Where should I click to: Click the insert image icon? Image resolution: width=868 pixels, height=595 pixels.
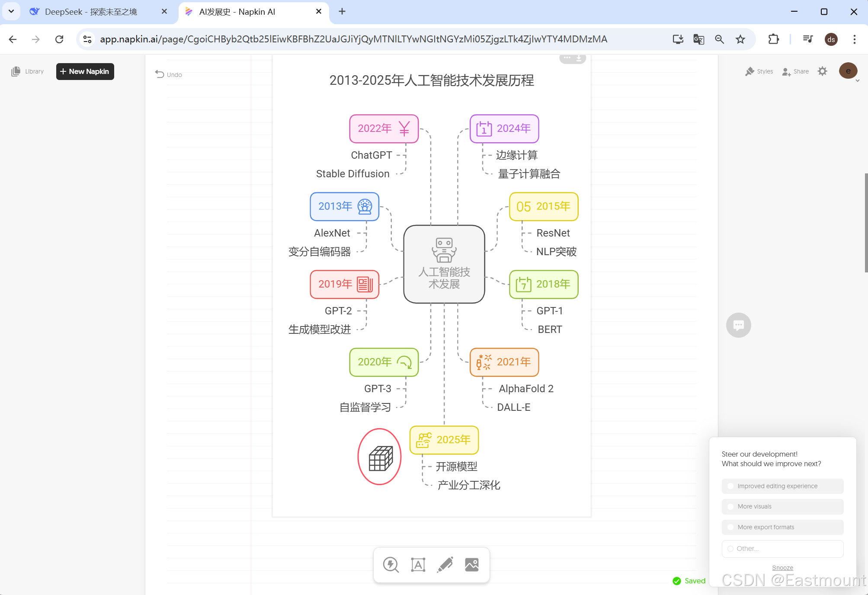(x=472, y=565)
